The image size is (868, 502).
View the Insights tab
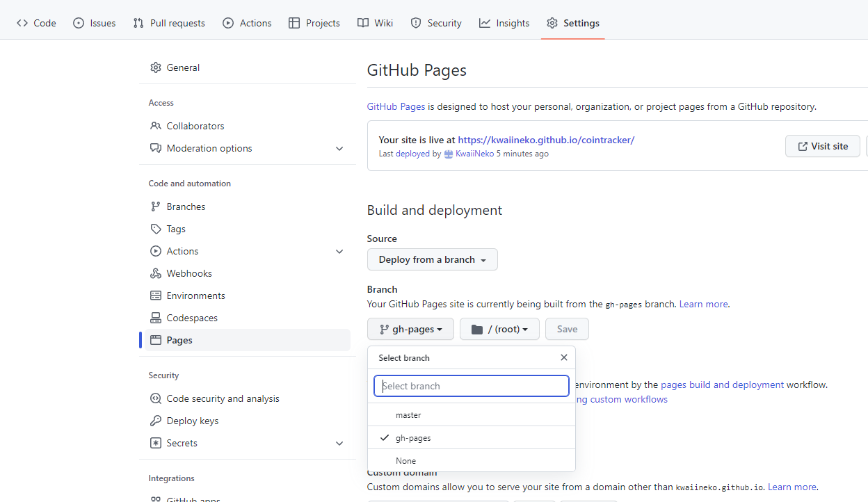pos(504,23)
